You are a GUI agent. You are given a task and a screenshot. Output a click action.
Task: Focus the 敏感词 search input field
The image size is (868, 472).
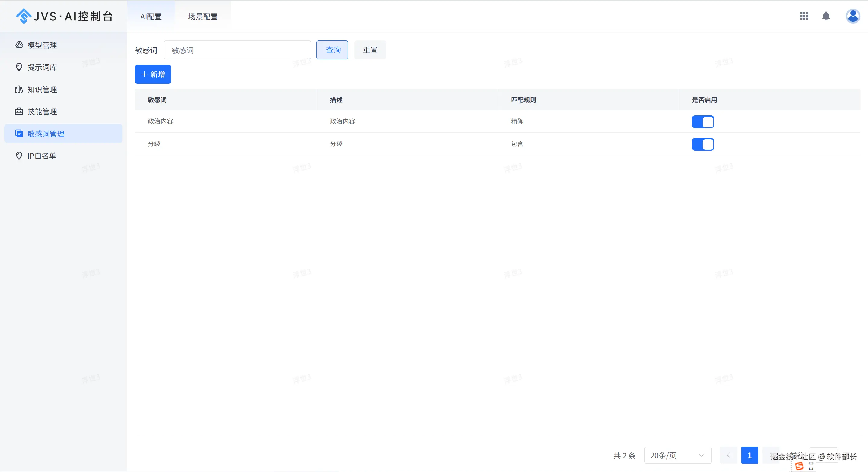237,50
